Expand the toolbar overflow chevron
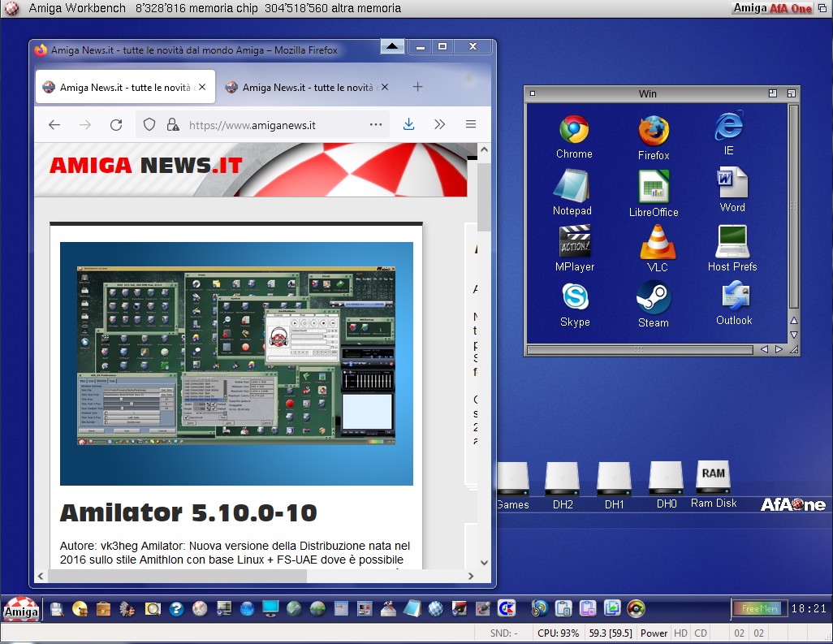833x644 pixels. 439,124
